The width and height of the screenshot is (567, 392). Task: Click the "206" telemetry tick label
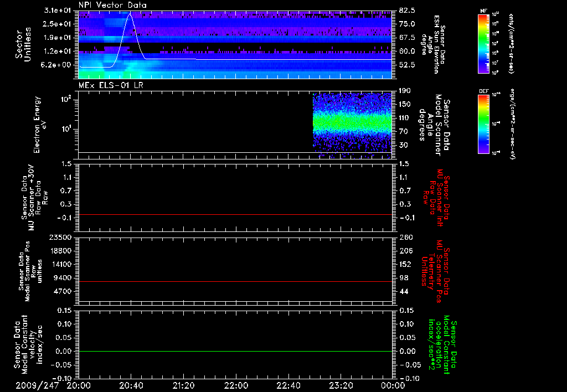click(x=405, y=251)
